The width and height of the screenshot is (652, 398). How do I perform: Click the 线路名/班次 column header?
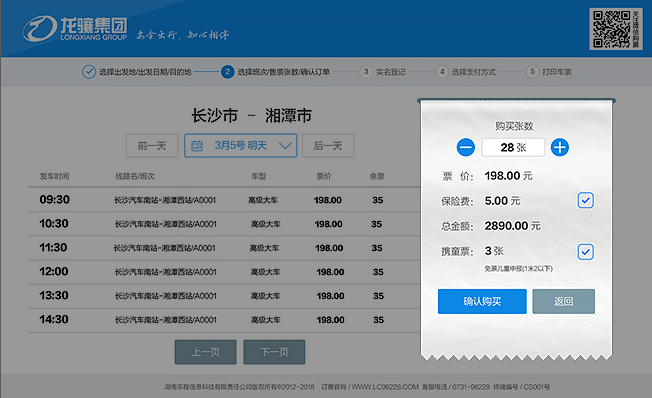click(x=135, y=176)
